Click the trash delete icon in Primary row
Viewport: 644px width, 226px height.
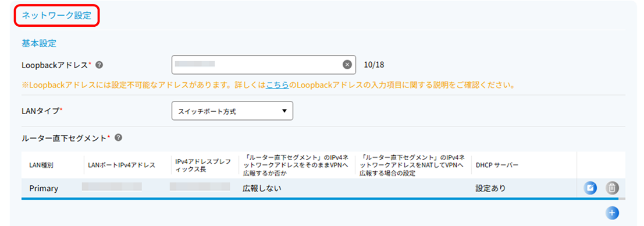[x=612, y=188]
